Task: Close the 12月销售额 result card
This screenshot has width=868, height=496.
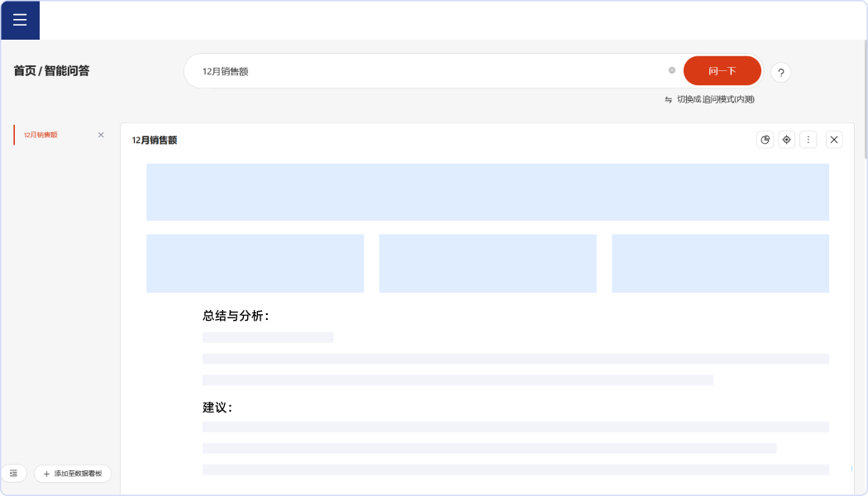Action: pos(834,140)
